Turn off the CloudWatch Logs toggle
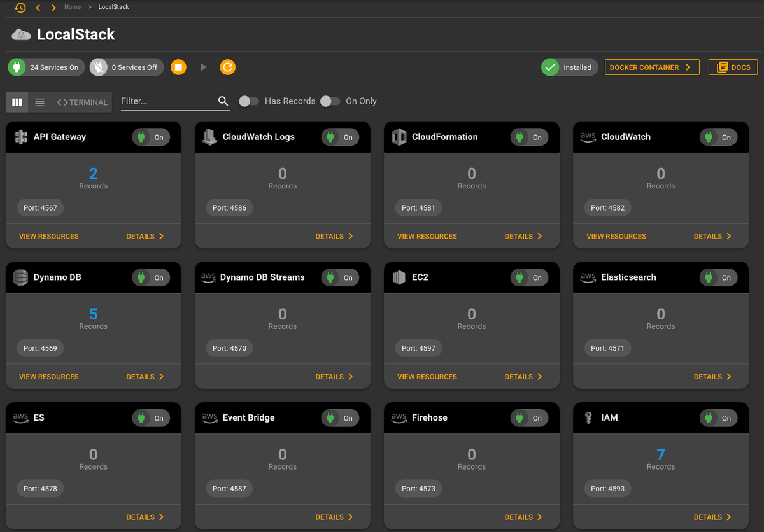Image resolution: width=764 pixels, height=532 pixels. pos(340,137)
